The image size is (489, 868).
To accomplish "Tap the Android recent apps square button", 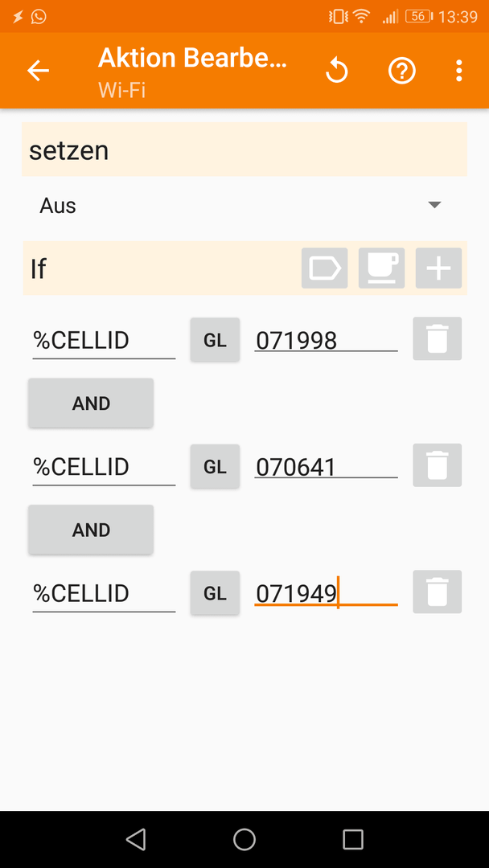I will pyautogui.click(x=353, y=839).
